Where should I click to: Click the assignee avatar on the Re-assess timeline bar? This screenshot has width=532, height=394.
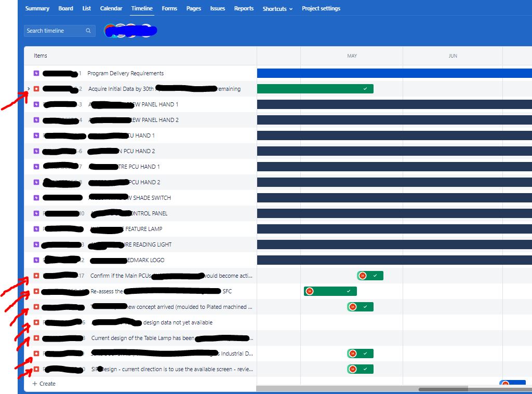click(x=309, y=291)
